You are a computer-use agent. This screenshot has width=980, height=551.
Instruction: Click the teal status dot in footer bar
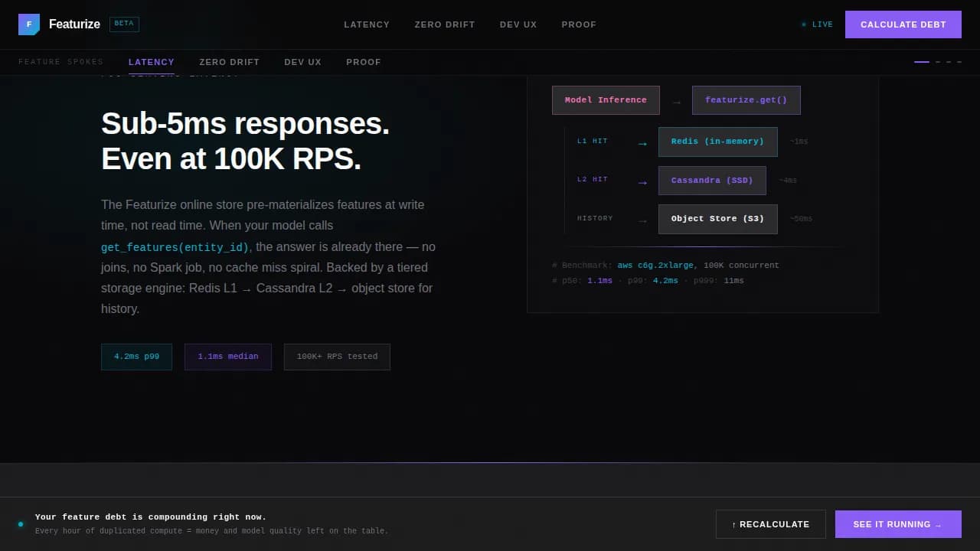pyautogui.click(x=21, y=524)
